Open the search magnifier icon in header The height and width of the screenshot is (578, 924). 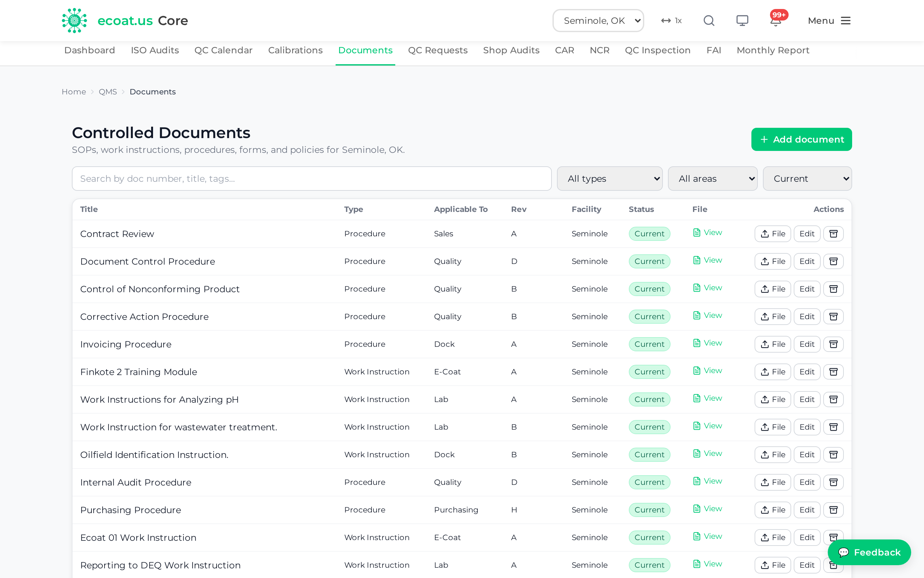pyautogui.click(x=709, y=21)
